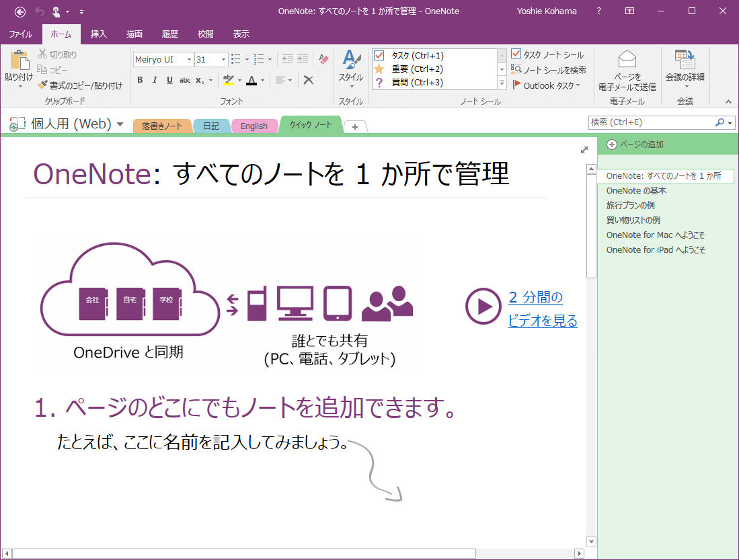This screenshot has height=560, width=739.
Task: Click タスク ノート シール To Do tag
Action: pyautogui.click(x=547, y=54)
